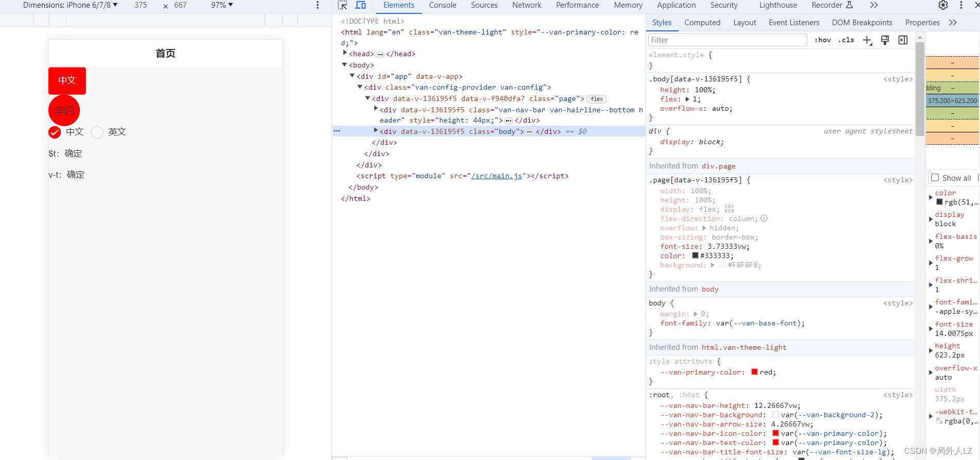Click the #333333 color swatch

point(695,255)
